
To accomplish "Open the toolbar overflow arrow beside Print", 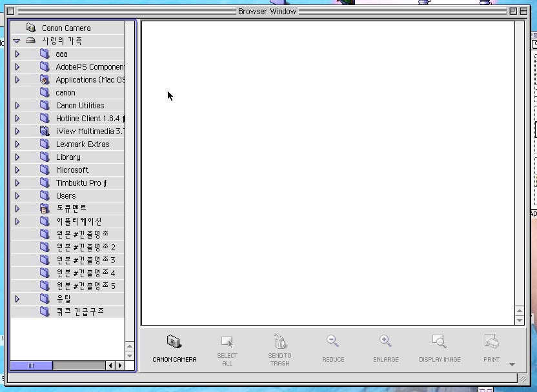I will (x=512, y=364).
